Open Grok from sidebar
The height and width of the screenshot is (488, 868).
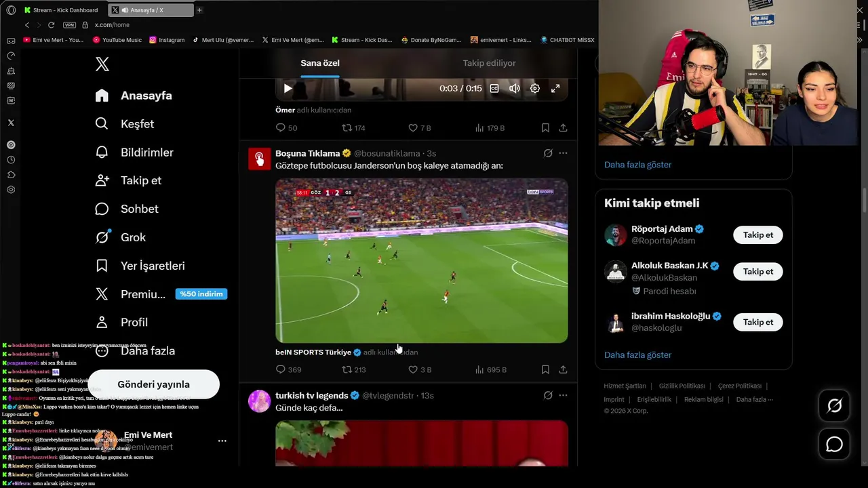tap(121, 237)
